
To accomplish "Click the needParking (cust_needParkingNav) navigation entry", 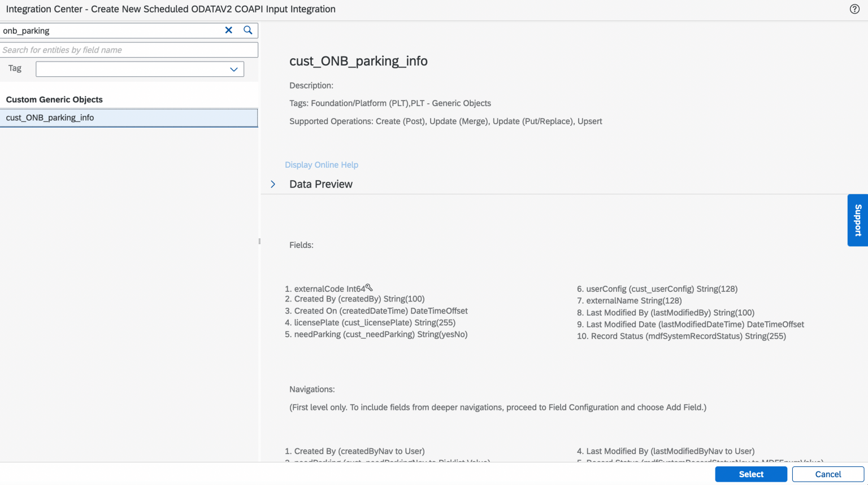I will [388, 462].
